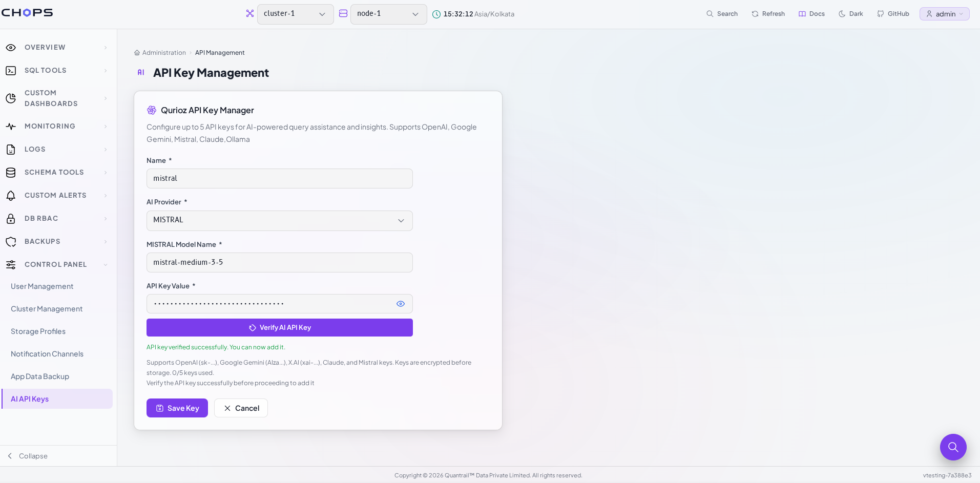Screen dimensions: 980x483
Task: Click the Verify AI API Key button
Action: [x=280, y=328]
